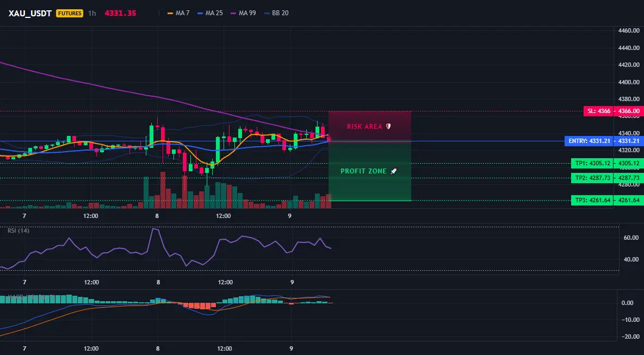Toggle the MA 25 legend entry
This screenshot has height=355, width=644.
[210, 13]
